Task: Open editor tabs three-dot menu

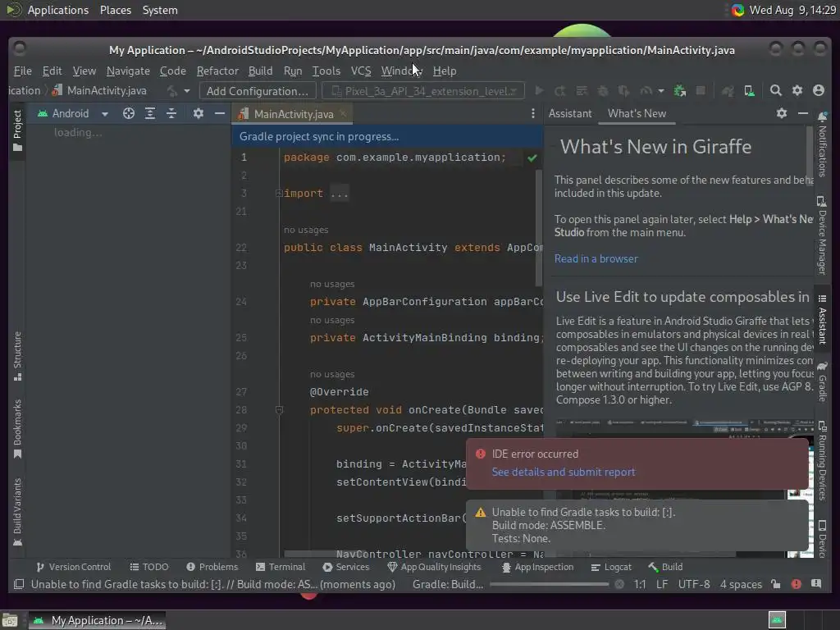Action: tap(532, 113)
